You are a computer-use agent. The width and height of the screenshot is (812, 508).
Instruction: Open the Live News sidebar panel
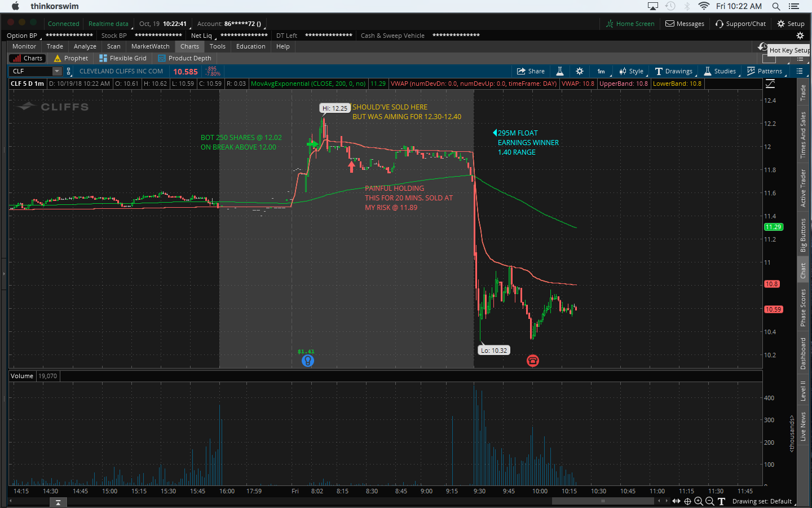tap(804, 427)
